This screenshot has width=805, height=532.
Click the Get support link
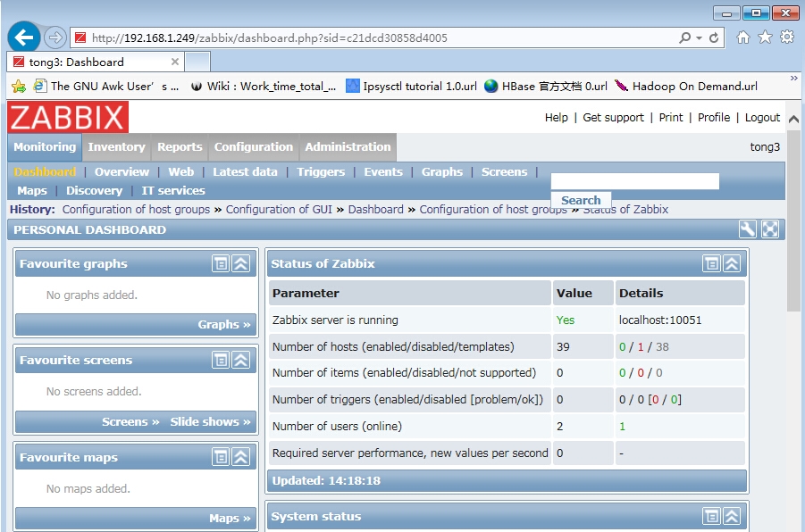pos(613,118)
